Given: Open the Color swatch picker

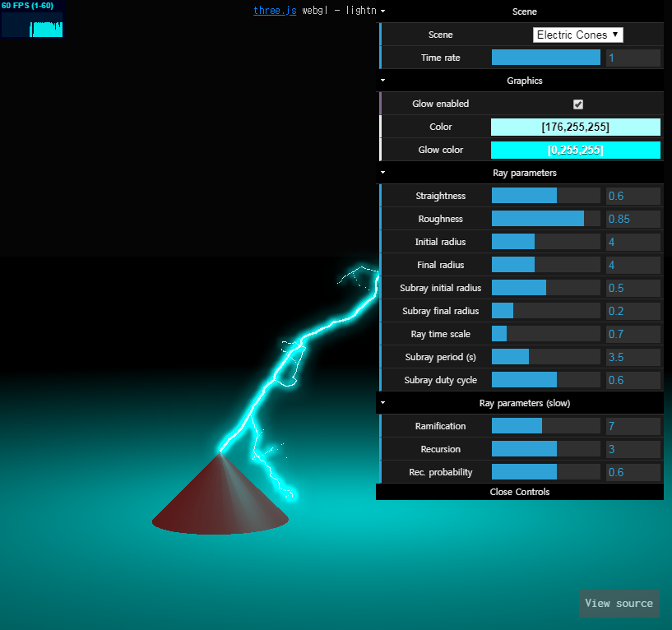Looking at the screenshot, I should (575, 127).
